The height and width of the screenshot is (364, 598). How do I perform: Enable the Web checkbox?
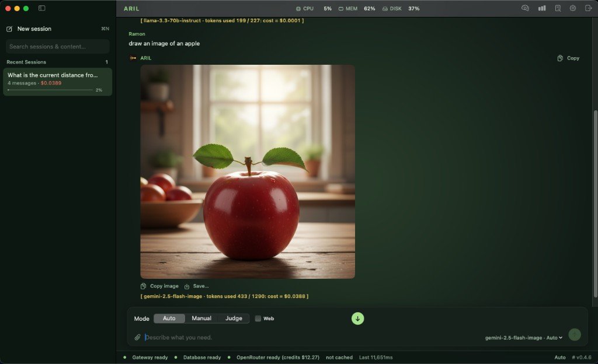tap(258, 318)
